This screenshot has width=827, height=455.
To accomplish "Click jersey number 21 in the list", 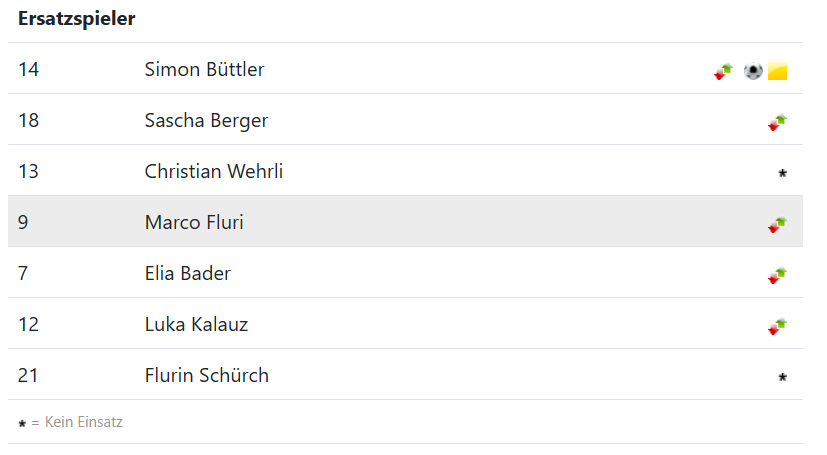I will (x=28, y=375).
